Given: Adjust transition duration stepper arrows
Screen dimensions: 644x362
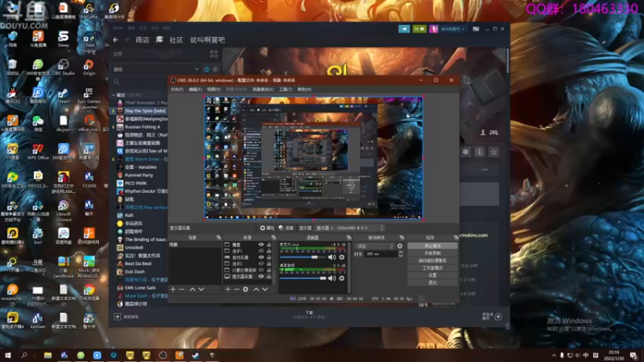Looking at the screenshot, I should click(x=400, y=254).
